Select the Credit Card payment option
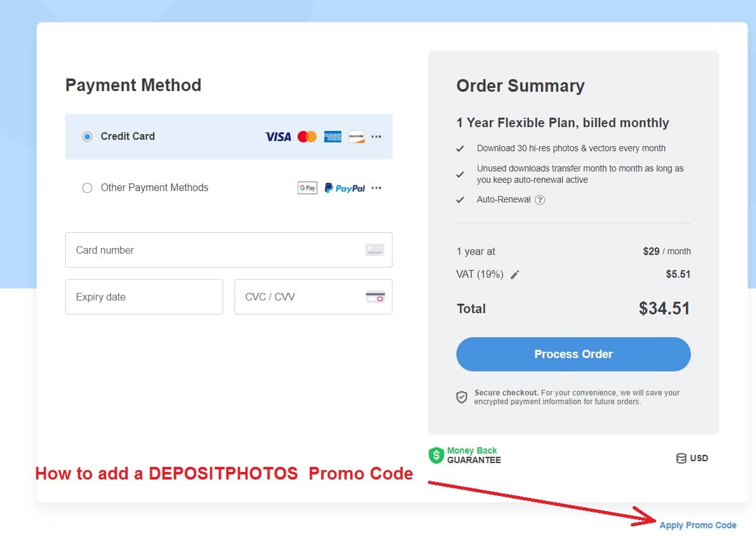Screen dimensions: 756x539 tap(87, 136)
